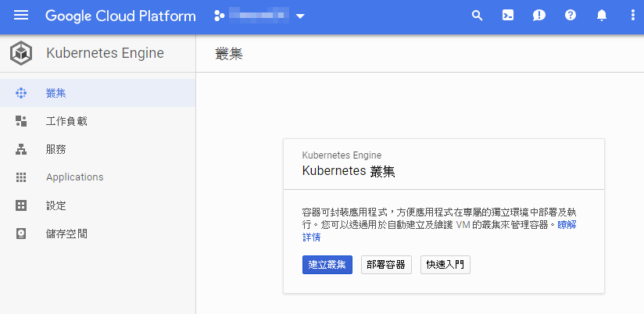Click the Google Cloud Platform logo text

[120, 16]
